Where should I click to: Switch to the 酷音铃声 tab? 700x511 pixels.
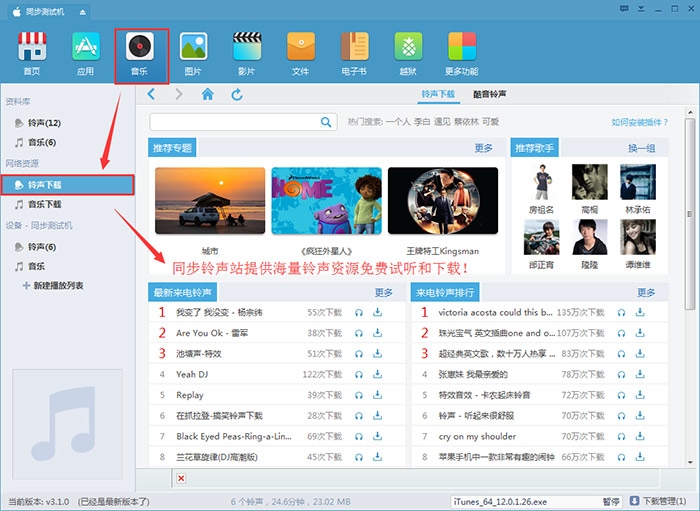[x=489, y=94]
